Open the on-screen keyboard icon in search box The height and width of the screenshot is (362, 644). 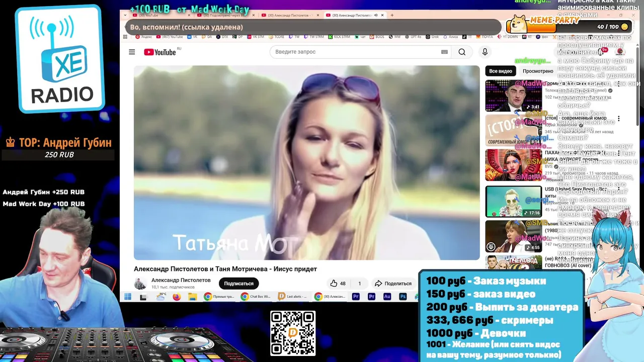pyautogui.click(x=444, y=52)
